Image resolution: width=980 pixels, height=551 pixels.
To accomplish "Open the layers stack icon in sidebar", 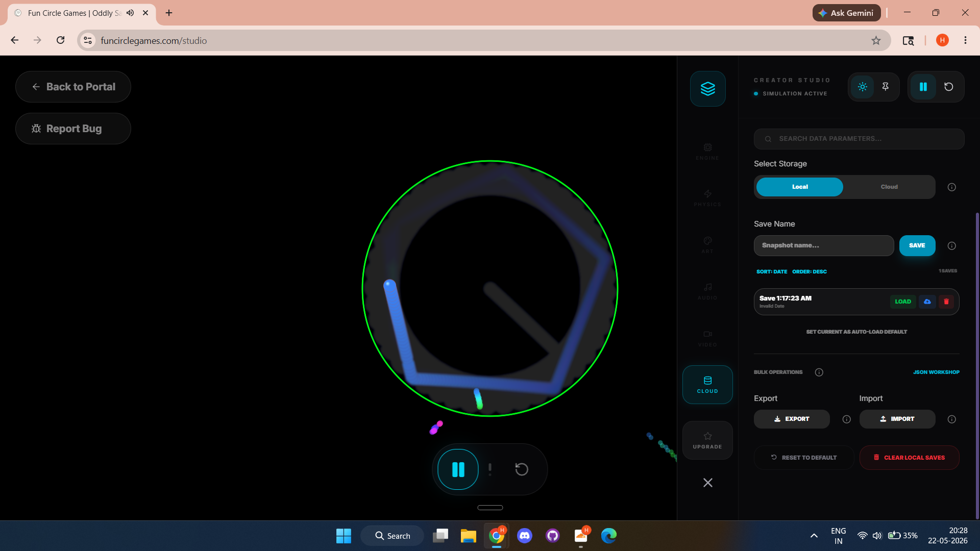I will (x=707, y=89).
